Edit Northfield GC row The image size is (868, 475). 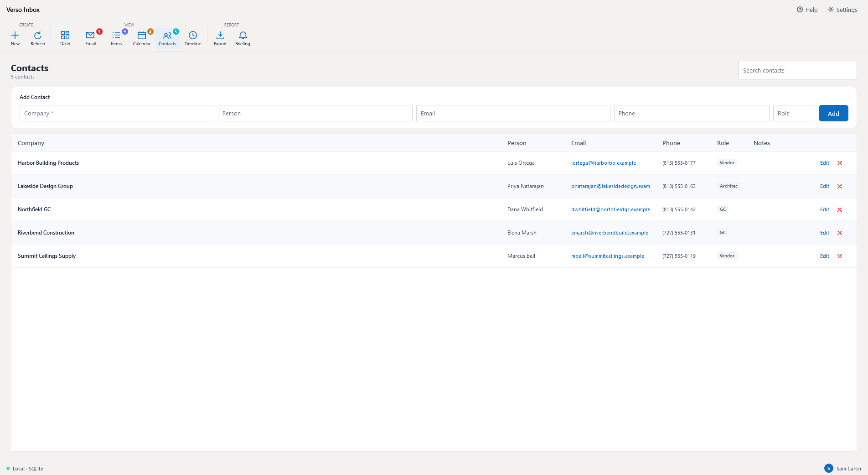(x=825, y=209)
